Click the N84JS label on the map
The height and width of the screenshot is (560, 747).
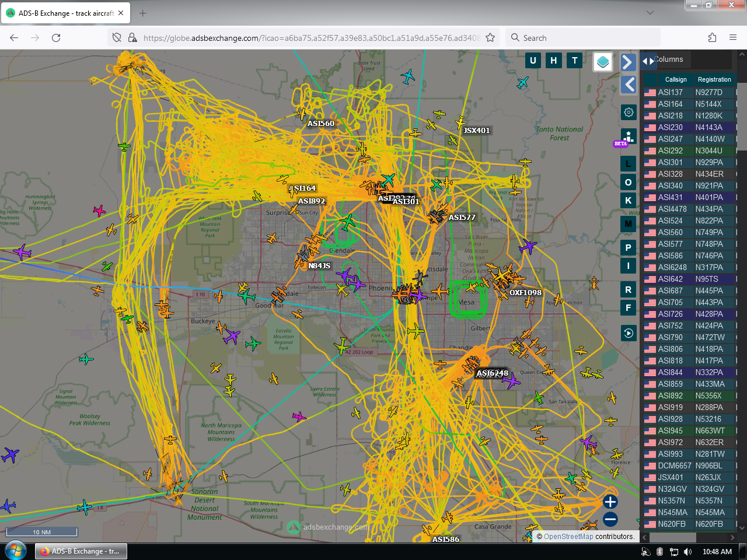click(319, 265)
